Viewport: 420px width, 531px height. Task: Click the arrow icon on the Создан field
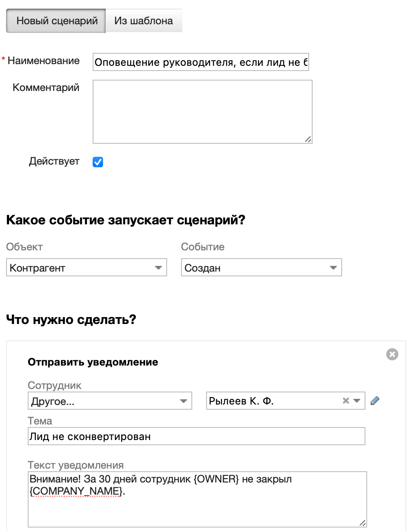tap(333, 267)
